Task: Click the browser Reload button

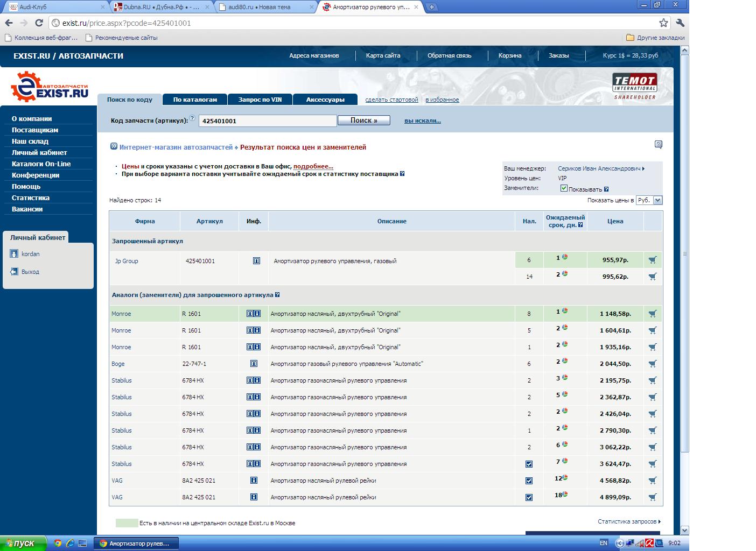Action: [39, 23]
